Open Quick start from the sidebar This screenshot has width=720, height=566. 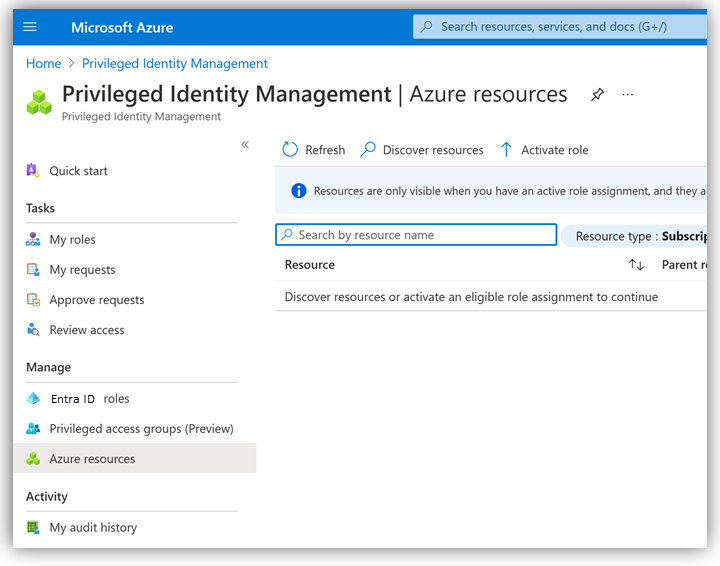point(78,171)
